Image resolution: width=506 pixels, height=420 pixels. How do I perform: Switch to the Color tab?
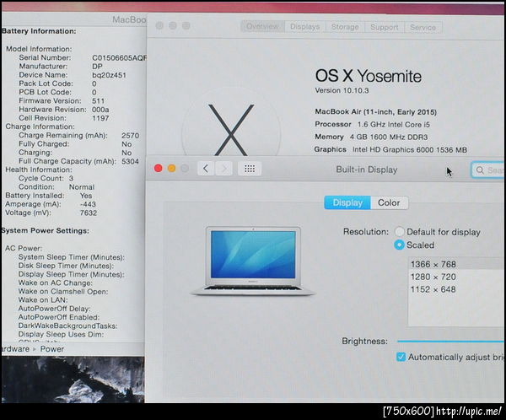389,202
